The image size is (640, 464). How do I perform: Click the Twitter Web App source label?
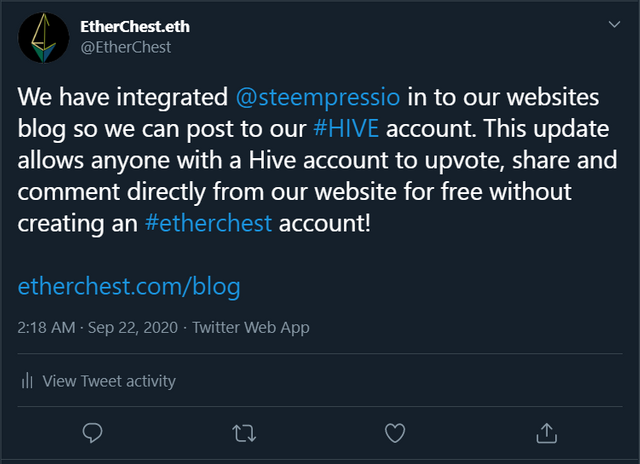click(250, 327)
